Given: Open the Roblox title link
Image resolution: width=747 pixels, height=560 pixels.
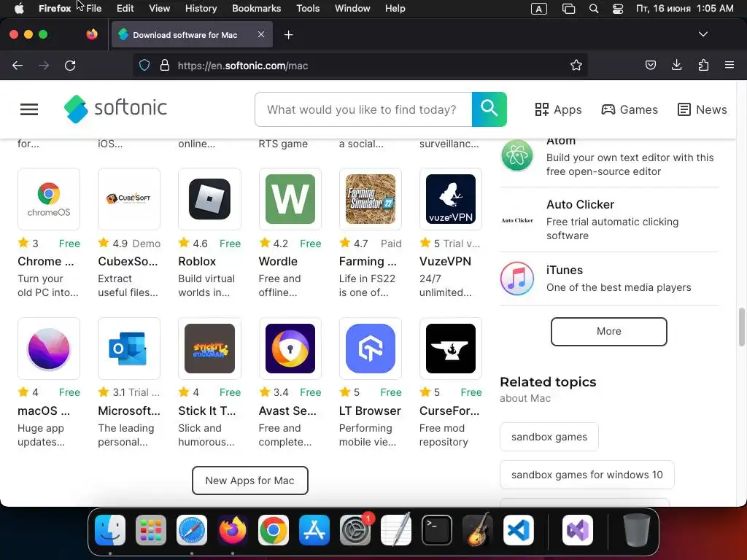Looking at the screenshot, I should [197, 262].
